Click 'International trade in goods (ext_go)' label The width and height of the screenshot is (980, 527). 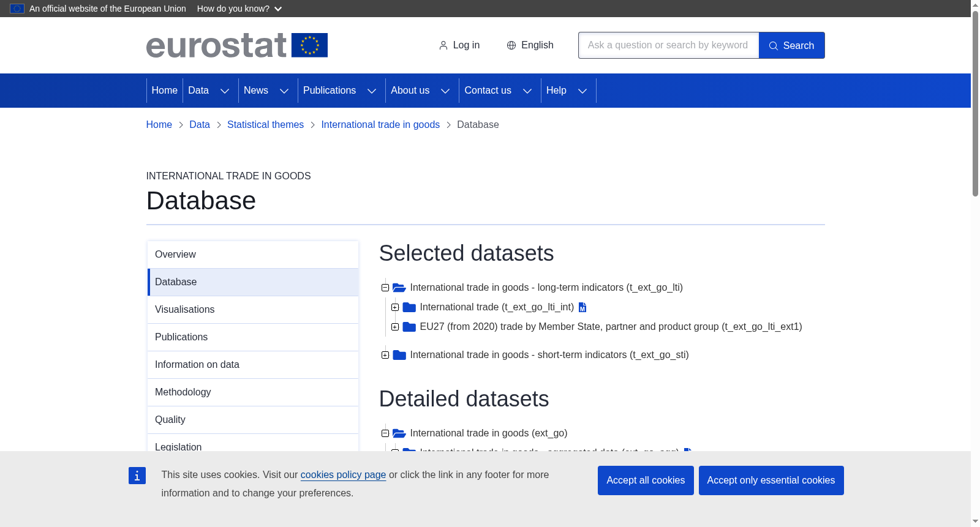point(489,433)
